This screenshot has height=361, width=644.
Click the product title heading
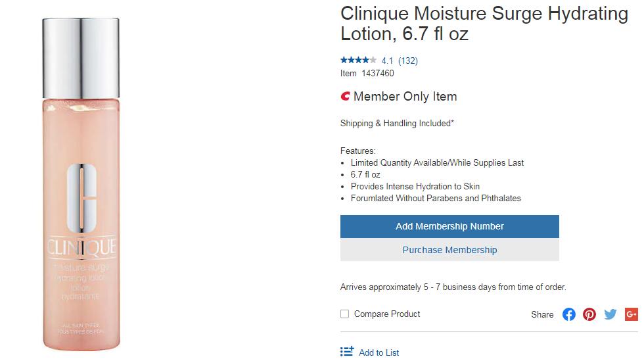pos(484,24)
